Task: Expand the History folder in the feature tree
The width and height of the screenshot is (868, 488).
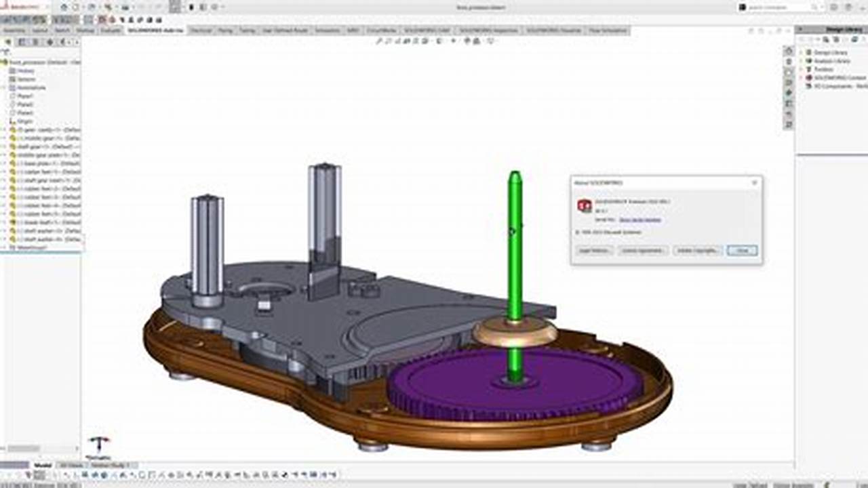Action: (3, 70)
